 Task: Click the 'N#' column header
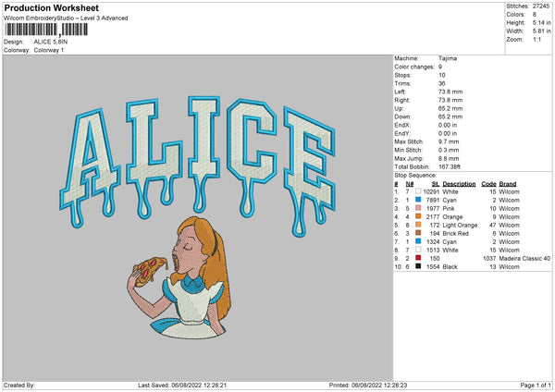pos(410,184)
